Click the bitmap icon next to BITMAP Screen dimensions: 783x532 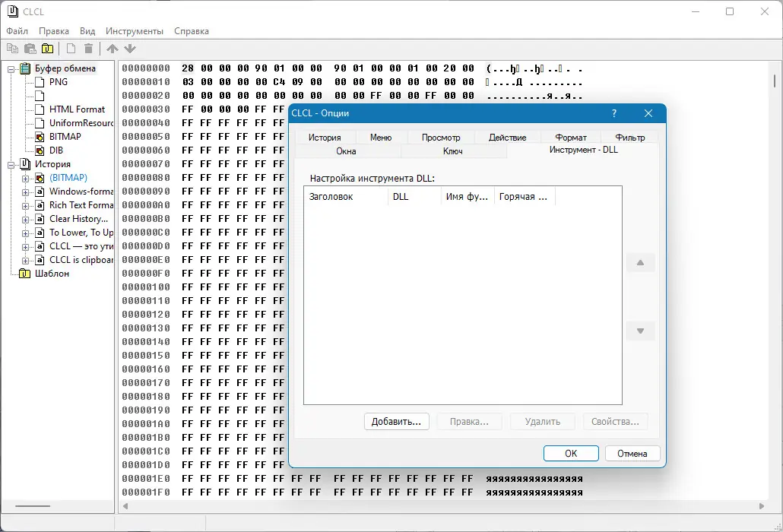coord(40,137)
